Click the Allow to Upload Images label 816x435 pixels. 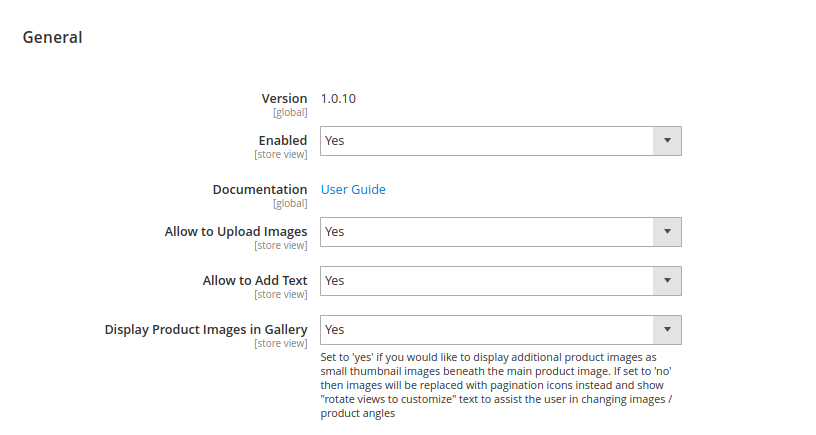tap(236, 232)
